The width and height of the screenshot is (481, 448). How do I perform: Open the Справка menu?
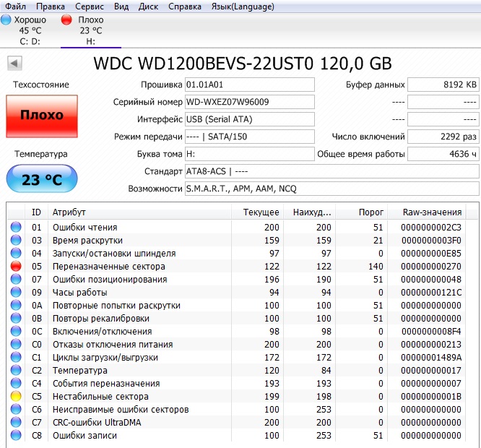(x=185, y=7)
